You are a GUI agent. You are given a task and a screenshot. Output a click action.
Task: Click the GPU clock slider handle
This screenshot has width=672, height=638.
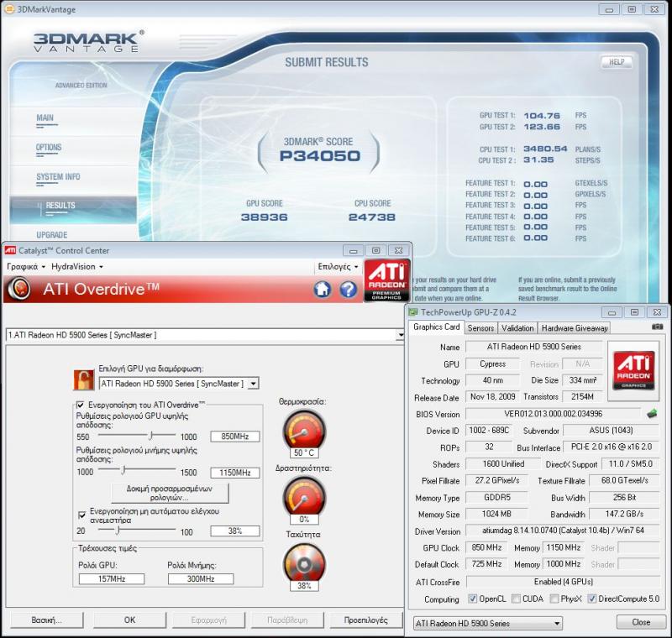coord(151,436)
